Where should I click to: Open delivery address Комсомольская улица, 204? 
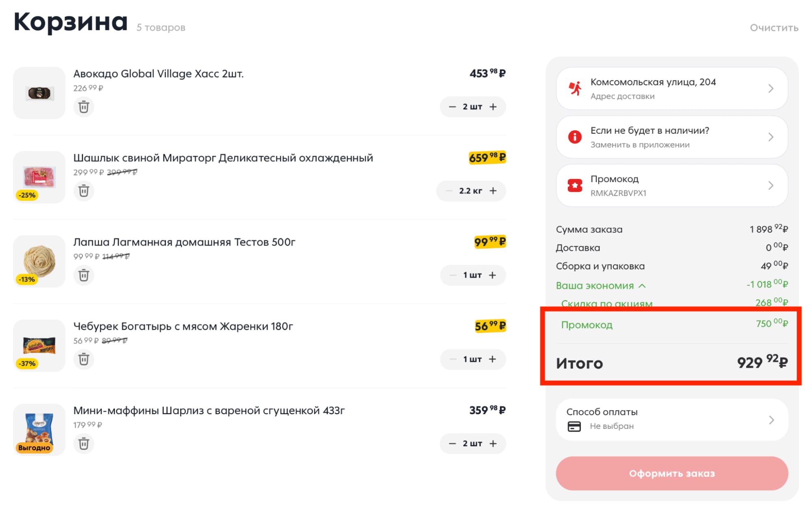click(x=672, y=88)
